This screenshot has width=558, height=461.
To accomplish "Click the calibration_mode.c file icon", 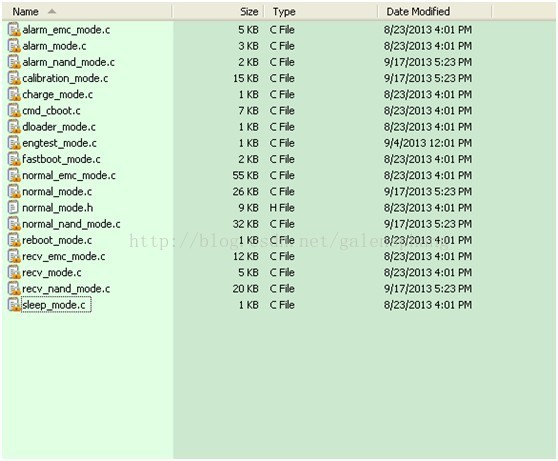I will pos(14,78).
